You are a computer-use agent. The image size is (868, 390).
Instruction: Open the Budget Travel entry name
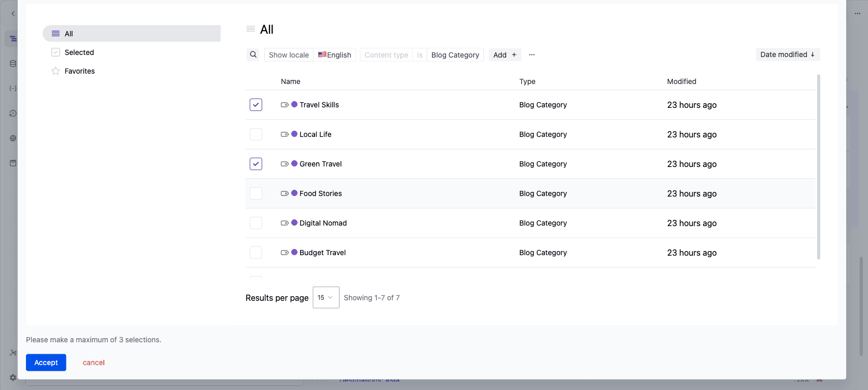tap(322, 253)
